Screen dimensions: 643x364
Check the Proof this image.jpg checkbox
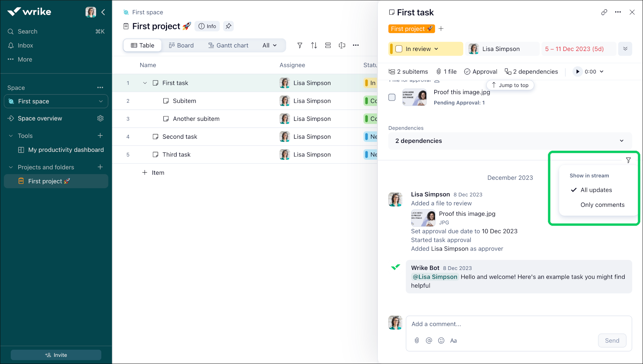[392, 97]
